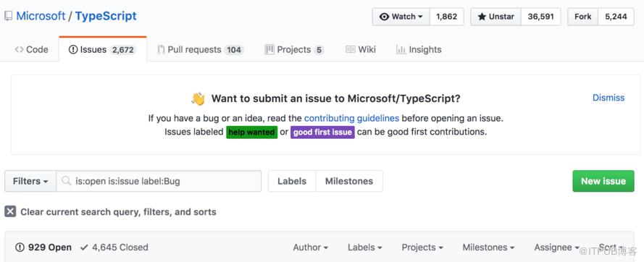Open the Assignee filter dropdown
644x262 pixels.
click(556, 248)
